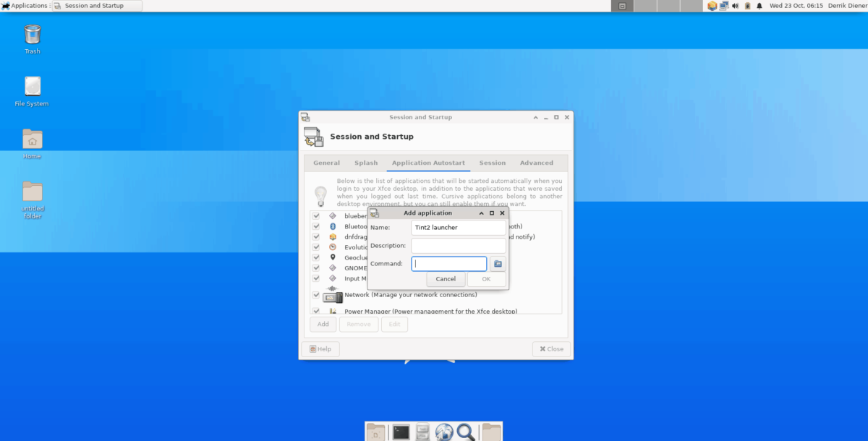Disable the Network autostart checkbox
The height and width of the screenshot is (441, 868).
[315, 295]
